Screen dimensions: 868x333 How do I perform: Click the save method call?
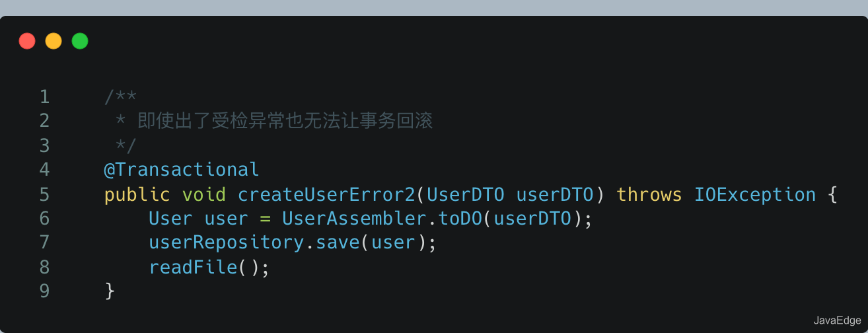coord(338,242)
